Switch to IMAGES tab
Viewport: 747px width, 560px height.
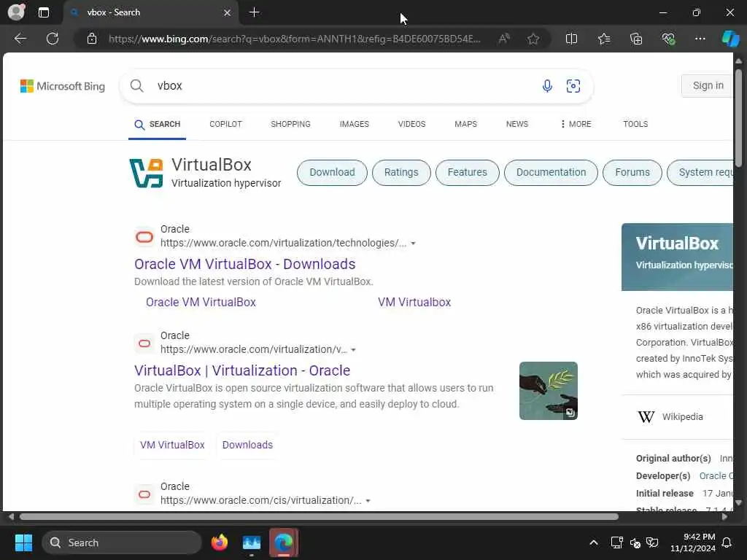pyautogui.click(x=355, y=124)
